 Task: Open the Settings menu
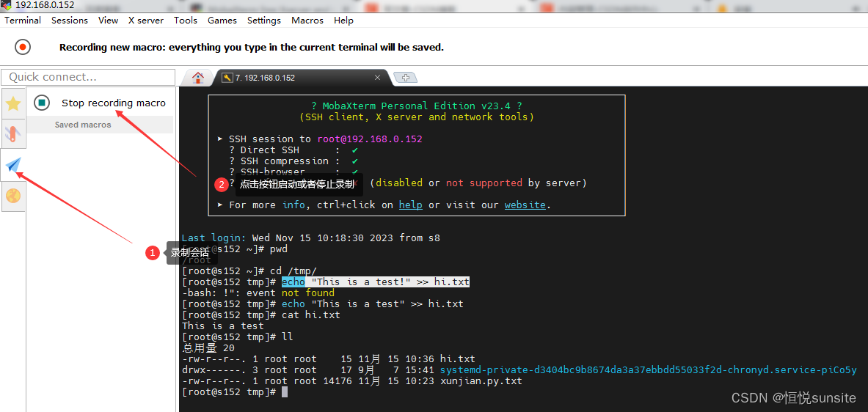[x=264, y=21]
